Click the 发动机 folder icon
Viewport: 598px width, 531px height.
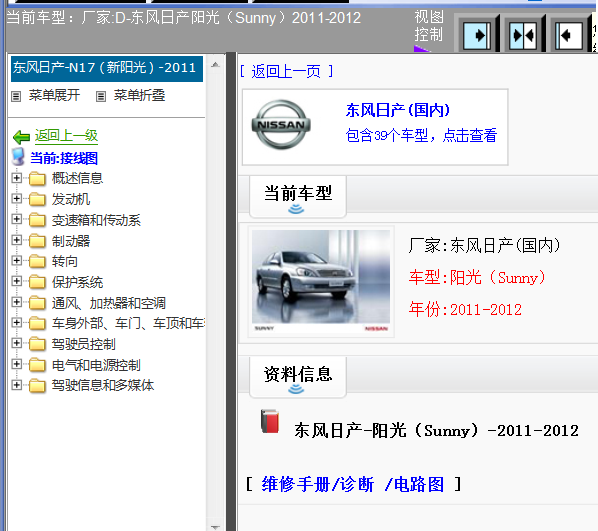[x=37, y=199]
